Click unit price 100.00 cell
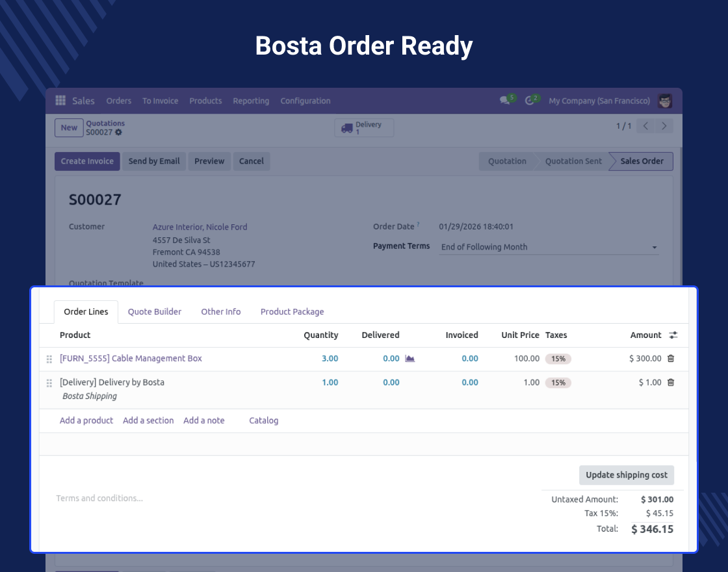The height and width of the screenshot is (572, 728). [526, 358]
